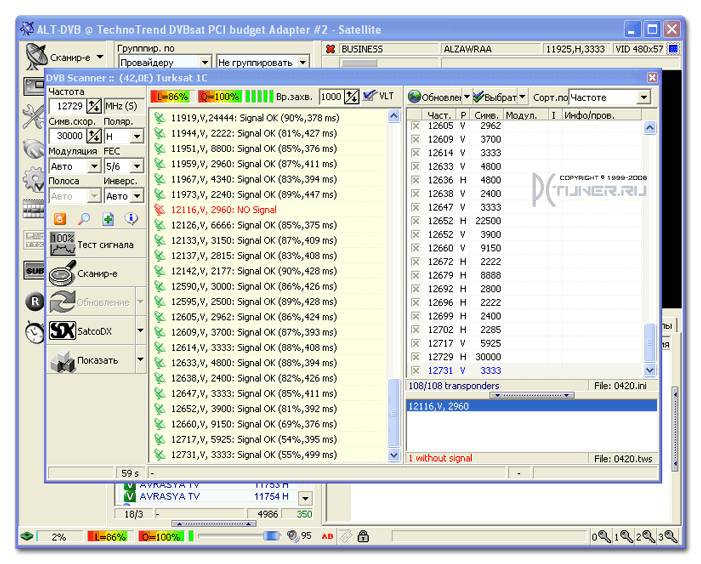Click the blue info icon in scanner
The height and width of the screenshot is (564, 701).
(131, 219)
